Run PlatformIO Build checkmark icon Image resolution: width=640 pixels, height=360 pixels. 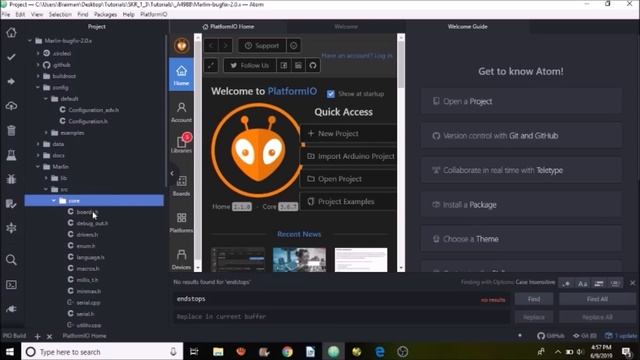pyautogui.click(x=11, y=57)
